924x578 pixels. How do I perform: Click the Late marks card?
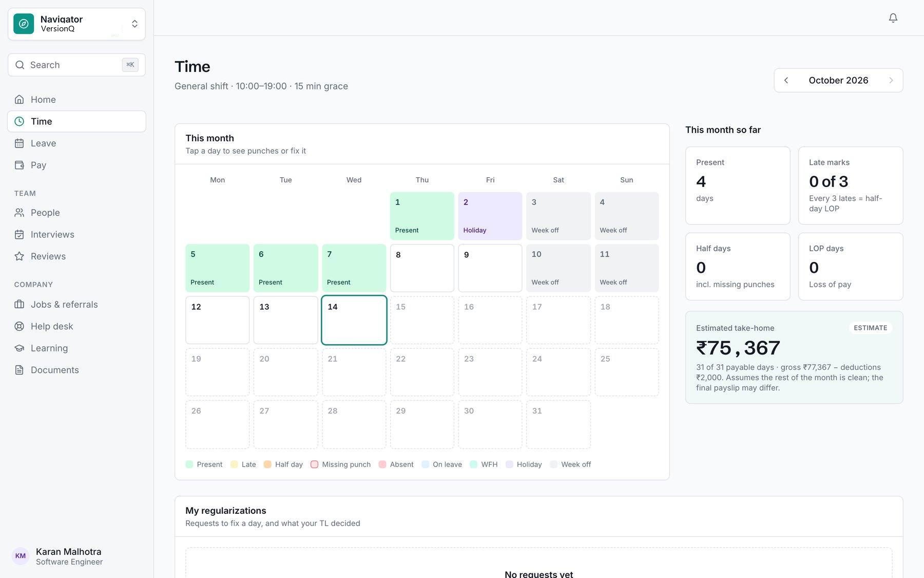point(851,185)
